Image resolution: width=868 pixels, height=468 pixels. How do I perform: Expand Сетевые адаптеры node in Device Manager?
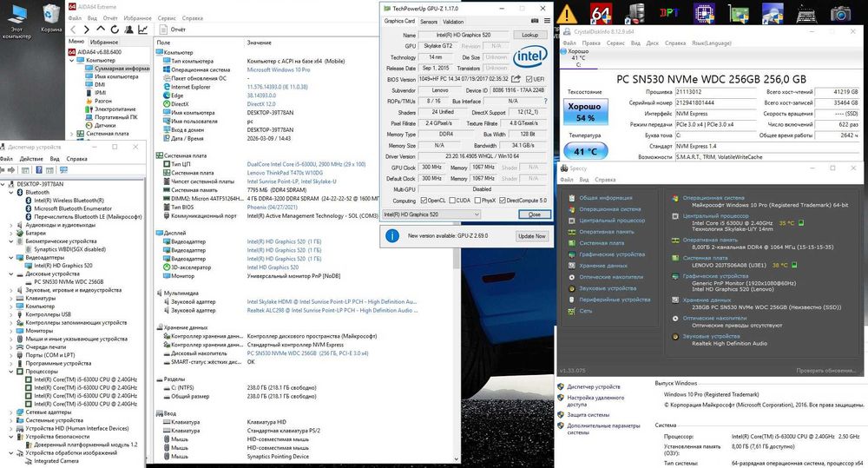click(x=10, y=412)
